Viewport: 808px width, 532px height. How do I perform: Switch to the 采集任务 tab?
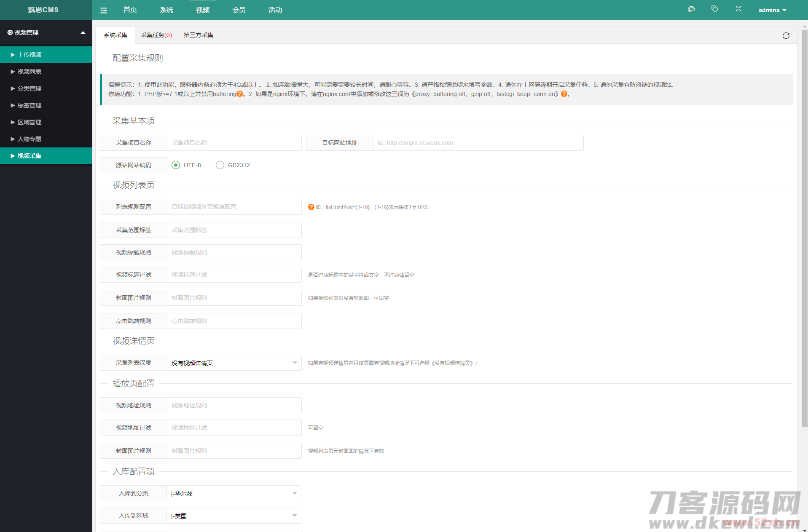156,35
